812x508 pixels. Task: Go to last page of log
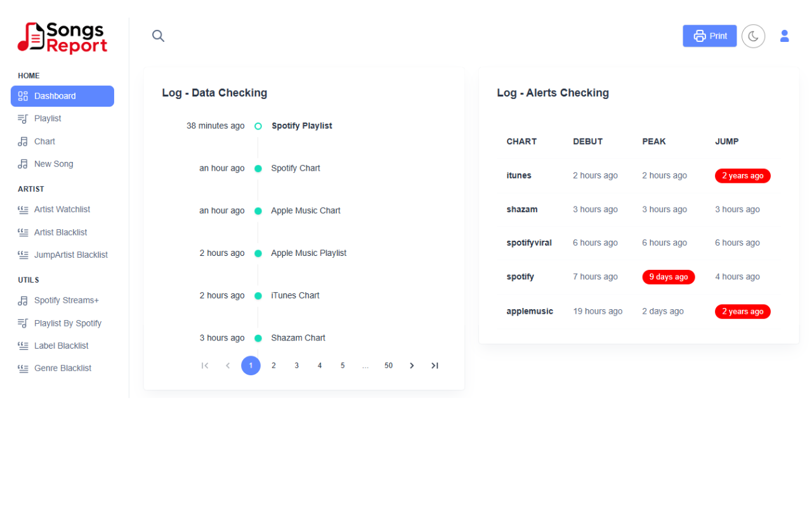435,366
